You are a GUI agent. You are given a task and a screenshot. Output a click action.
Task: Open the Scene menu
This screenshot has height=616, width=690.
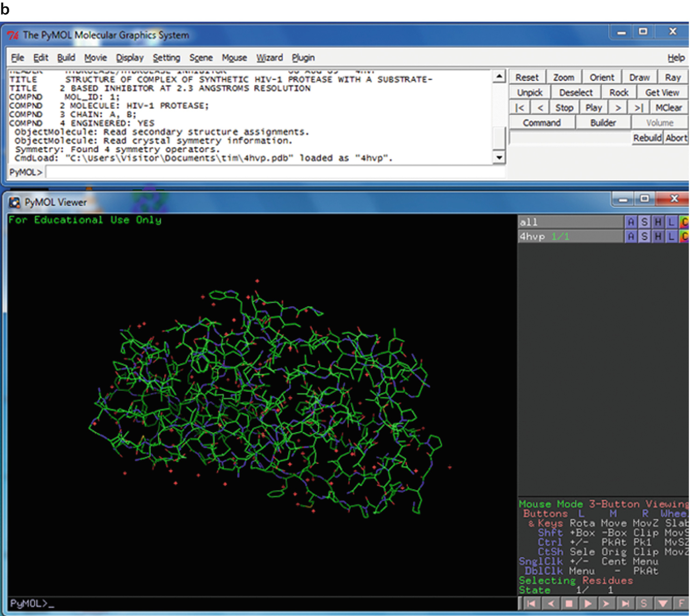(201, 58)
